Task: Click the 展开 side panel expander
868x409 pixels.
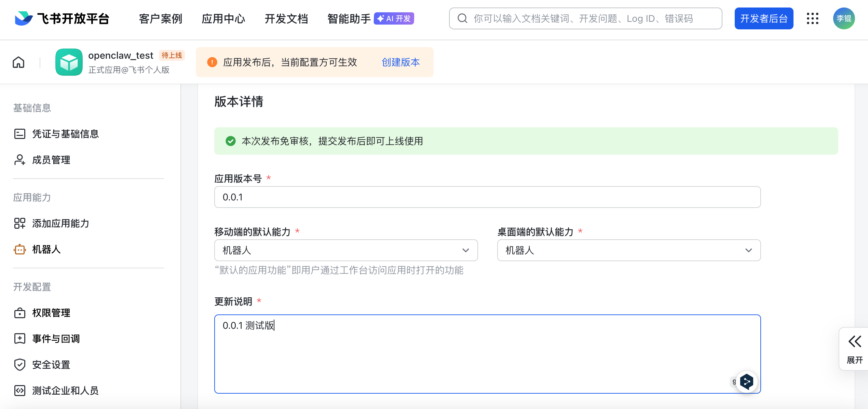Action: pyautogui.click(x=854, y=349)
